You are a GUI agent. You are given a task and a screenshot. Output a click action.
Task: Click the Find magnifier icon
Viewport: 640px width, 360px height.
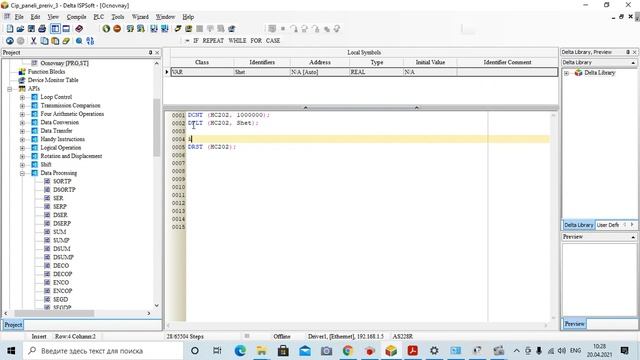click(x=79, y=41)
